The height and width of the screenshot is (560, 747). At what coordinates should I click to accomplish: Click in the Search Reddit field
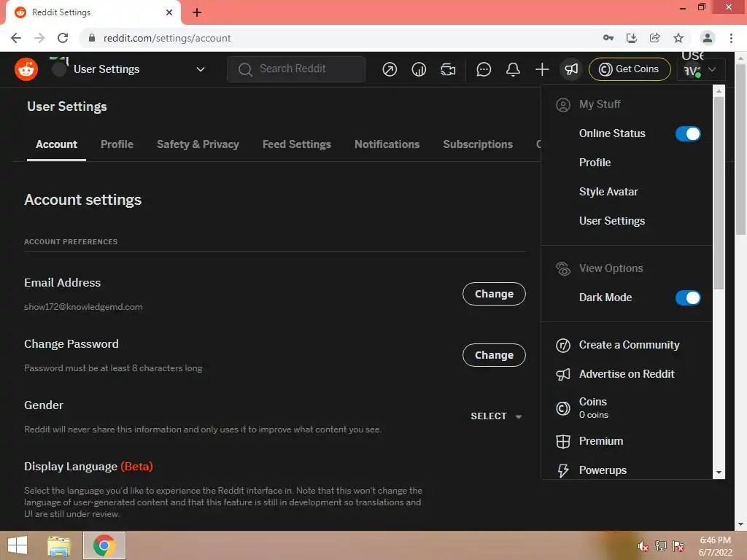pos(296,69)
